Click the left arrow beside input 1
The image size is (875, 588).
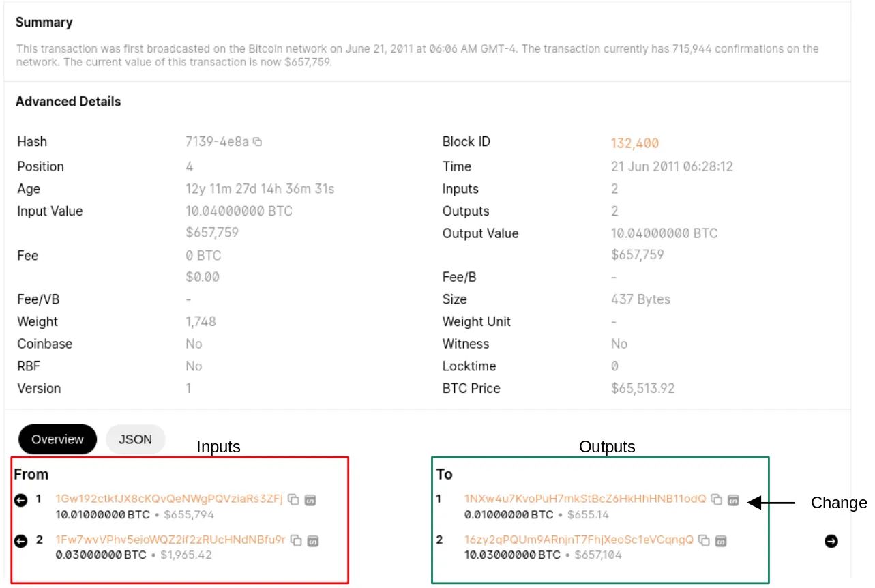[x=20, y=499]
